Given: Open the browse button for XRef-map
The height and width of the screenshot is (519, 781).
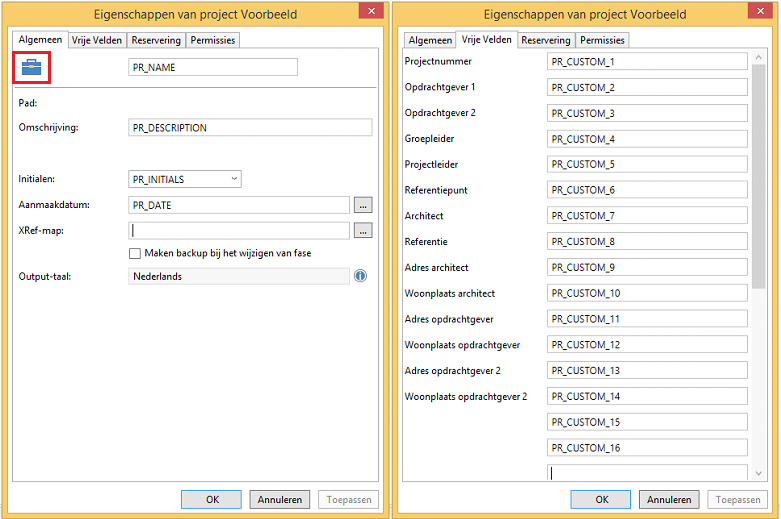Looking at the screenshot, I should point(363,231).
